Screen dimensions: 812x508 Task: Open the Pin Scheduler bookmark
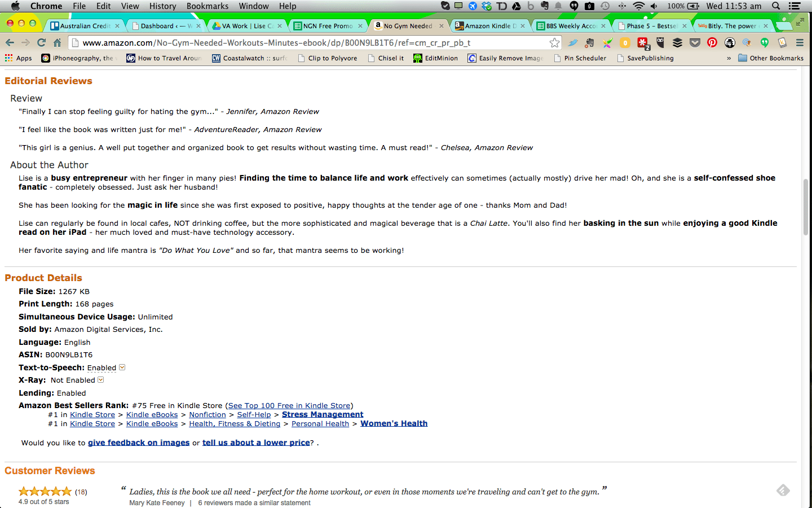point(580,58)
